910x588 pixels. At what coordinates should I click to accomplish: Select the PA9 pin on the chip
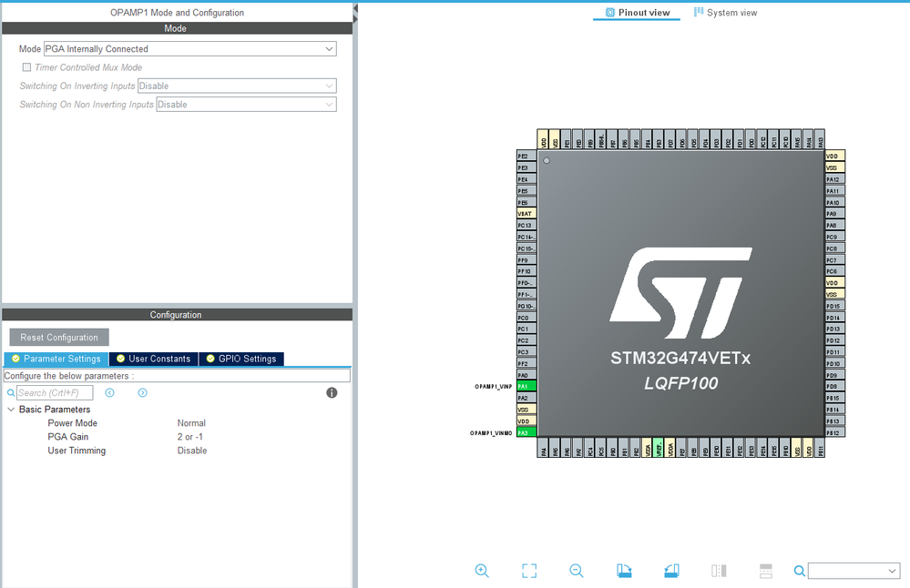pos(835,214)
